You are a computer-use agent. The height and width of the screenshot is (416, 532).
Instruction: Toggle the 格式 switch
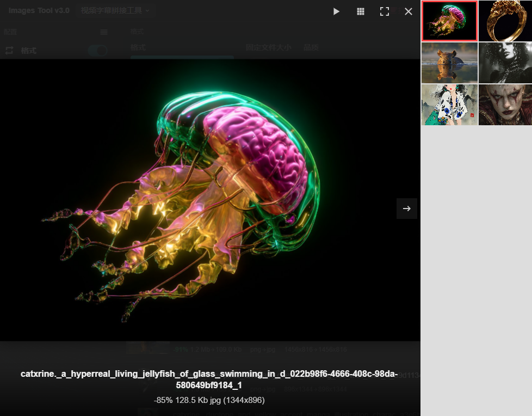coord(97,51)
